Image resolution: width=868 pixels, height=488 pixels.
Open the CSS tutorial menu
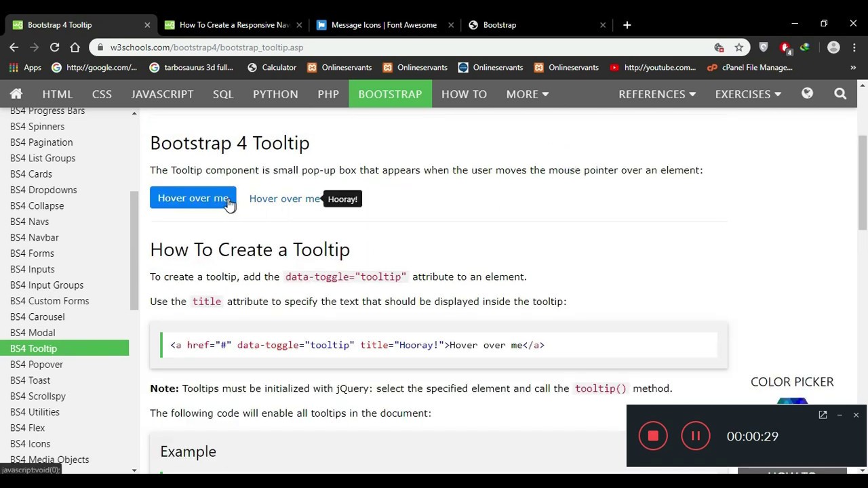tap(102, 94)
